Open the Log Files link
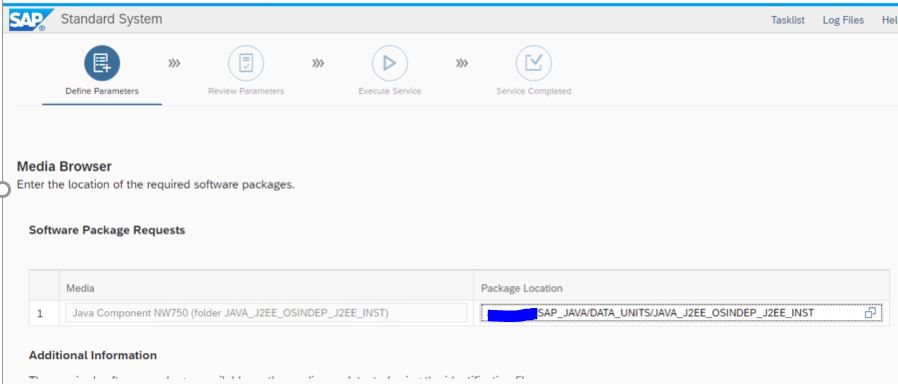The height and width of the screenshot is (384, 898). tap(843, 20)
